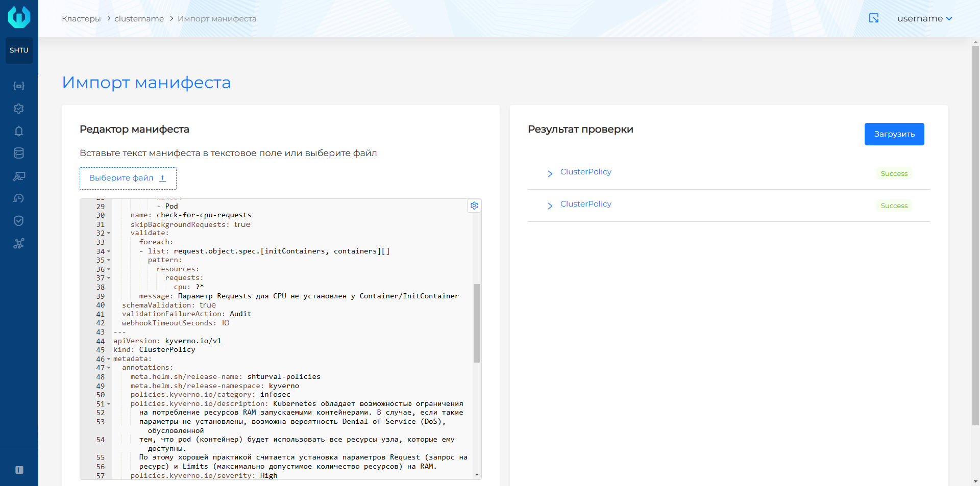Click the Выберите файл upload button
Viewport: 980px width, 486px height.
(128, 178)
